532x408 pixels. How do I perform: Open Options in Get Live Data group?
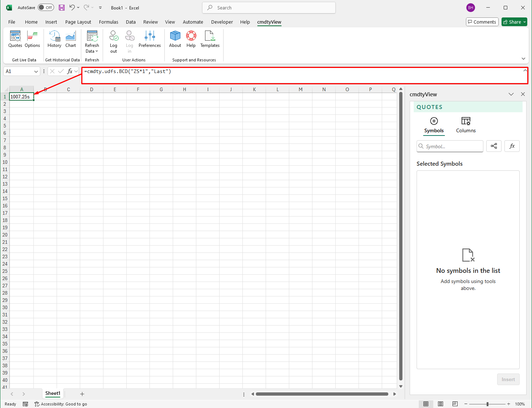[32, 39]
